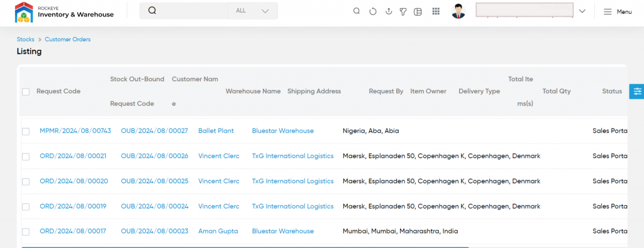Open the hamburger Menu
Screen dimensions: 644x248
coord(618,12)
